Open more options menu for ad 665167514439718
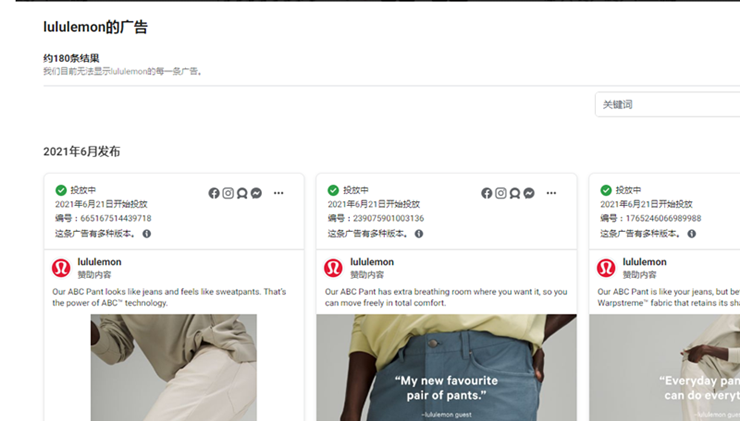Image resolution: width=740 pixels, height=421 pixels. coord(278,193)
